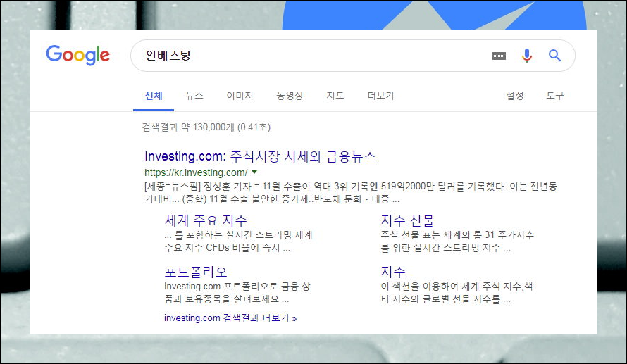Viewport: 627px width, 364px height.
Task: Expand the green arrow beside the URL
Action: pyautogui.click(x=254, y=172)
